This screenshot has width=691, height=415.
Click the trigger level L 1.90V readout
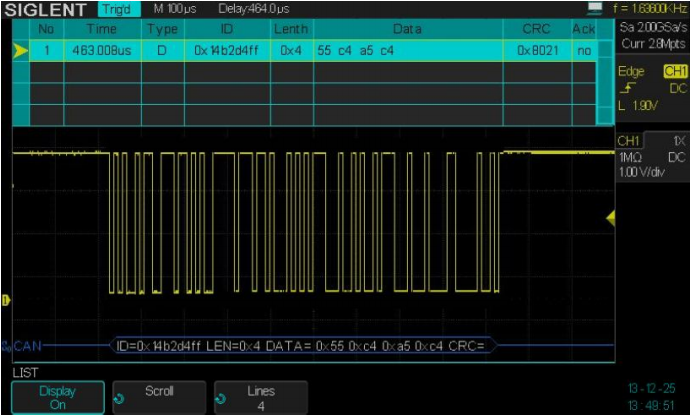coord(638,106)
